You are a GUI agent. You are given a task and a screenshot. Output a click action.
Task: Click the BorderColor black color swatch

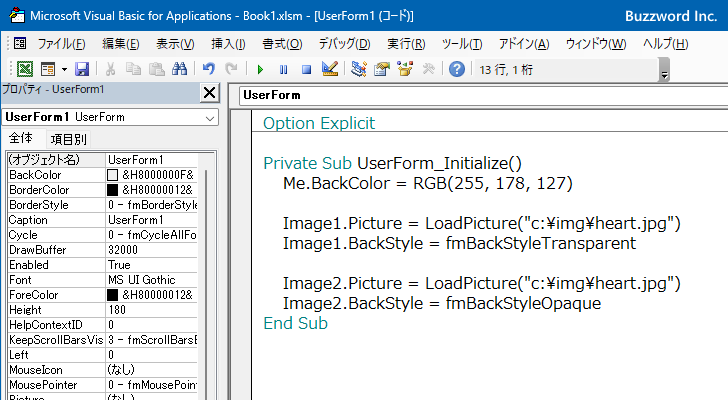click(112, 190)
